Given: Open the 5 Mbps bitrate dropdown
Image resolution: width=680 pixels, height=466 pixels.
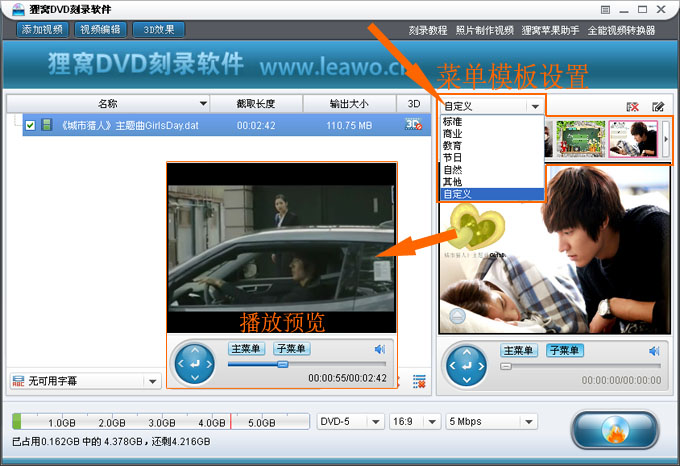Looking at the screenshot, I should [x=491, y=421].
